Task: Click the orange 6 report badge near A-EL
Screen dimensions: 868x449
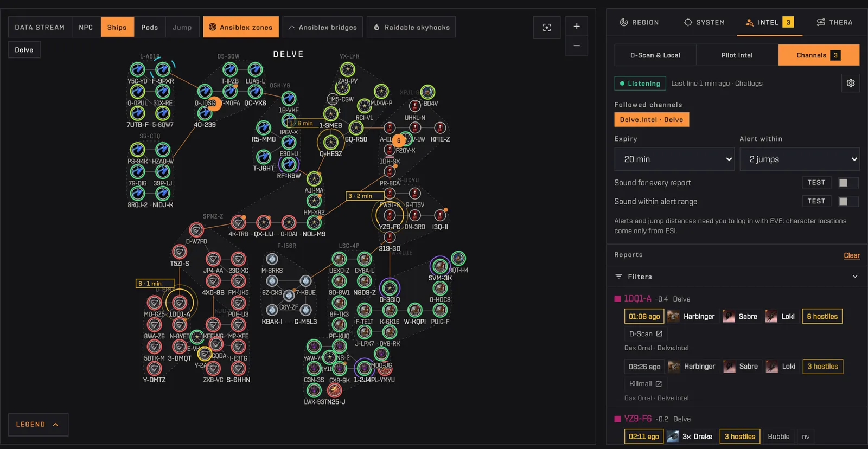Action: (x=399, y=140)
